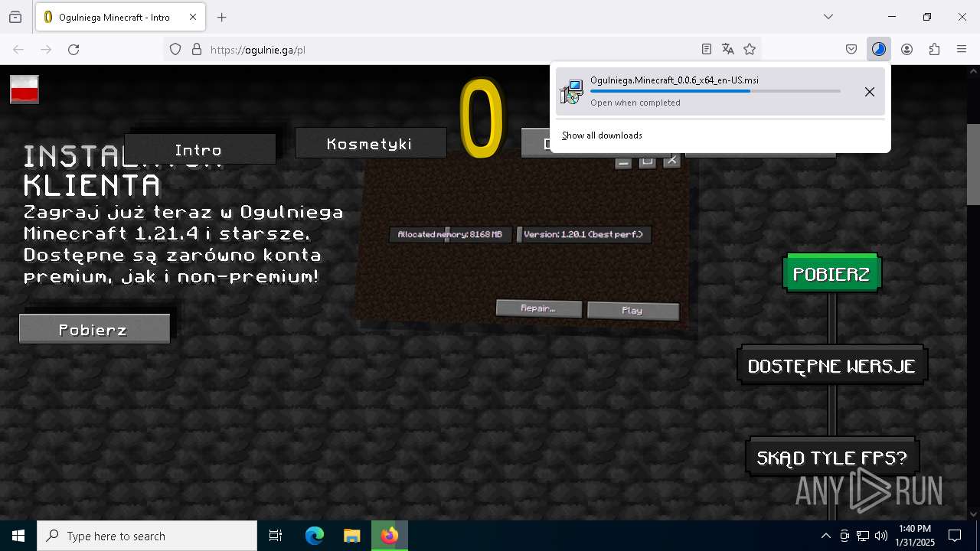
Task: Open the Intro navigation tab
Action: click(x=200, y=149)
